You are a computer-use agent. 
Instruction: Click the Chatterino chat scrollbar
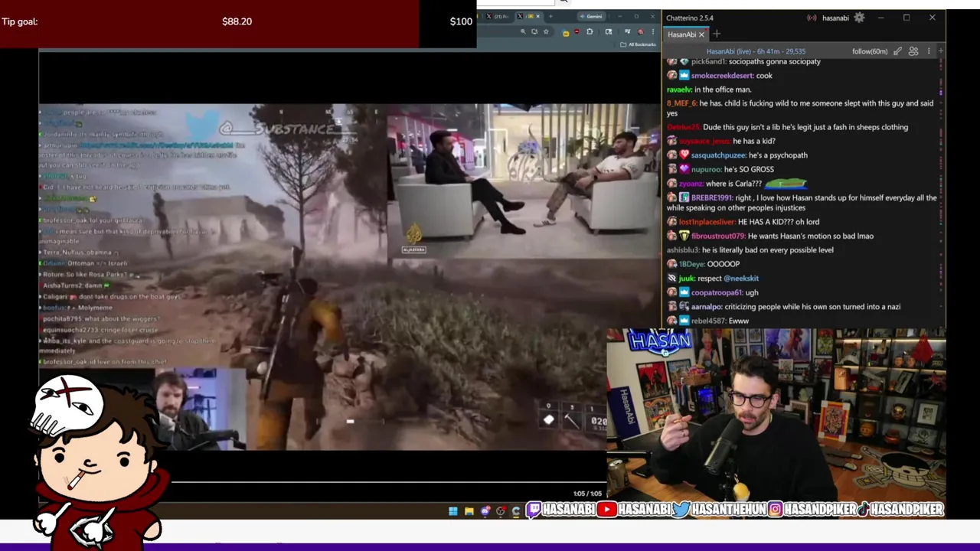click(x=941, y=191)
